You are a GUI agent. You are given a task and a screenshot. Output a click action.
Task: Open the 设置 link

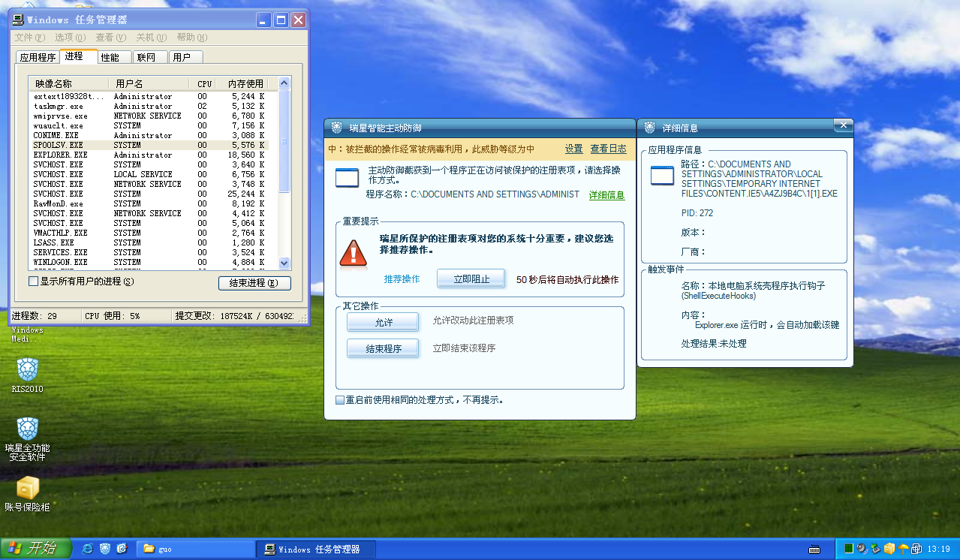coord(574,149)
